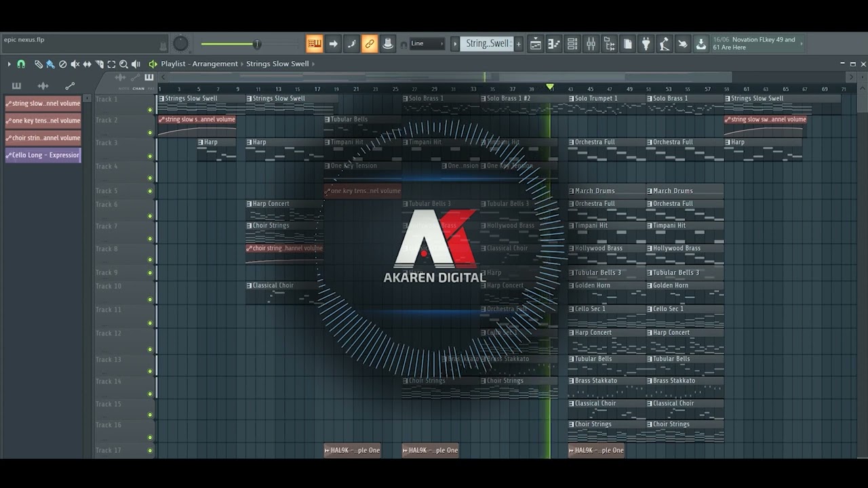
Task: Select the Paint brush tool
Action: (50, 64)
